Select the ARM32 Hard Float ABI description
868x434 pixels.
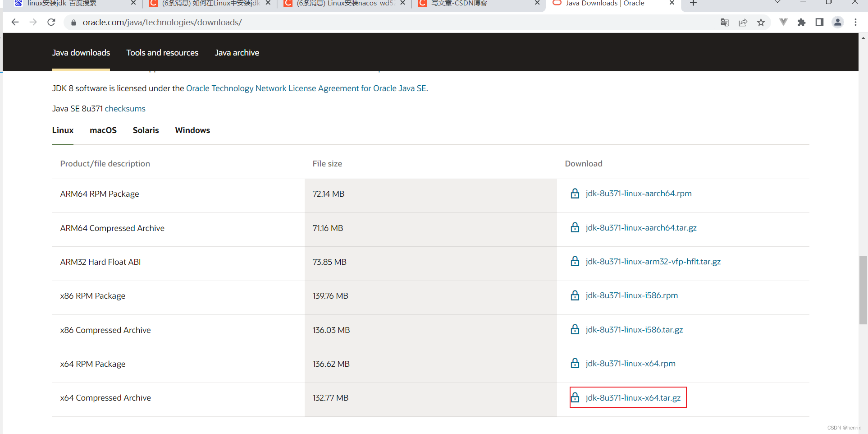101,262
